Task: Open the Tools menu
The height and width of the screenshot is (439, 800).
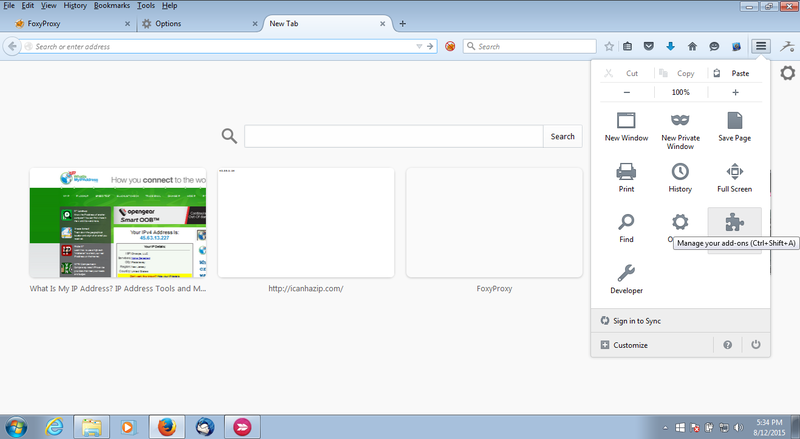Action: coord(146,6)
